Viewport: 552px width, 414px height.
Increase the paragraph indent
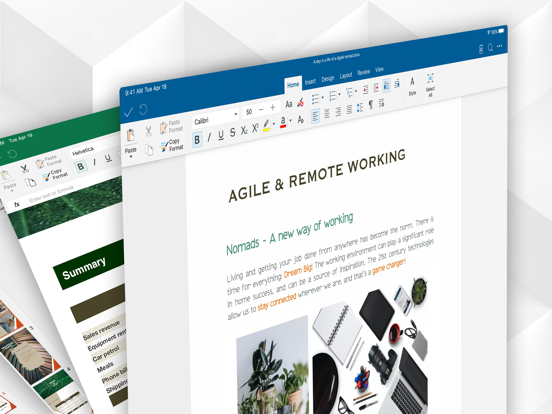tap(376, 87)
